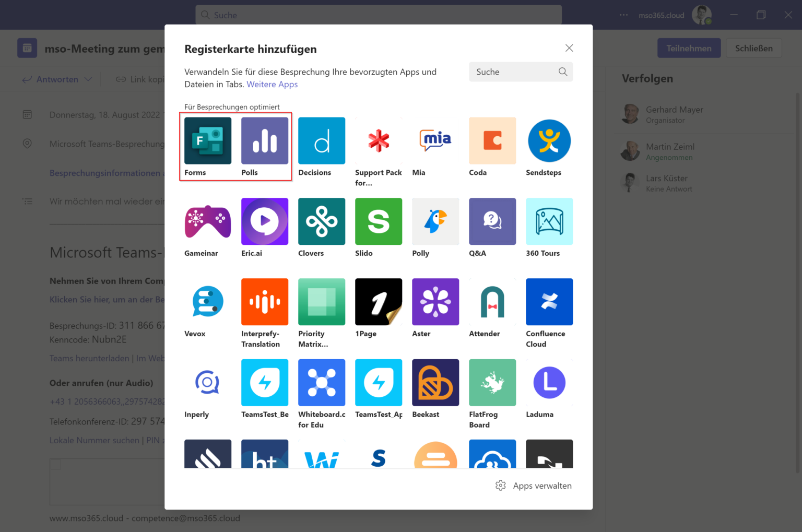The image size is (802, 532).
Task: Choose the Aster app
Action: tap(435, 302)
